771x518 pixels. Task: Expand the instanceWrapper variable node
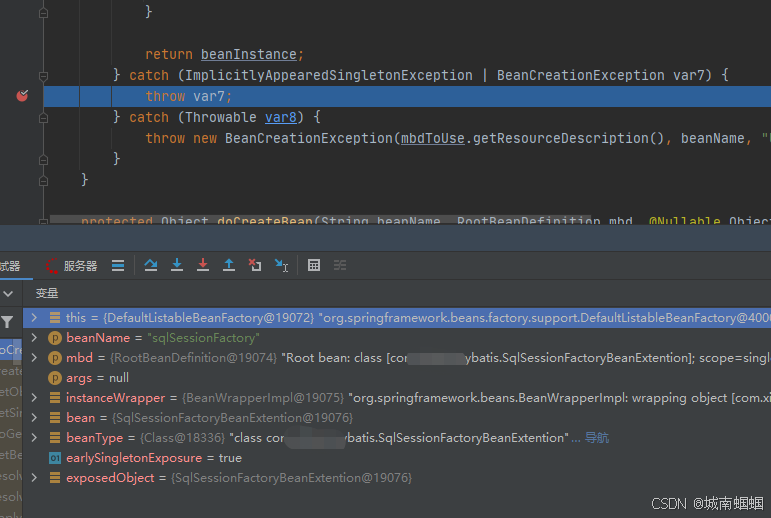point(34,397)
